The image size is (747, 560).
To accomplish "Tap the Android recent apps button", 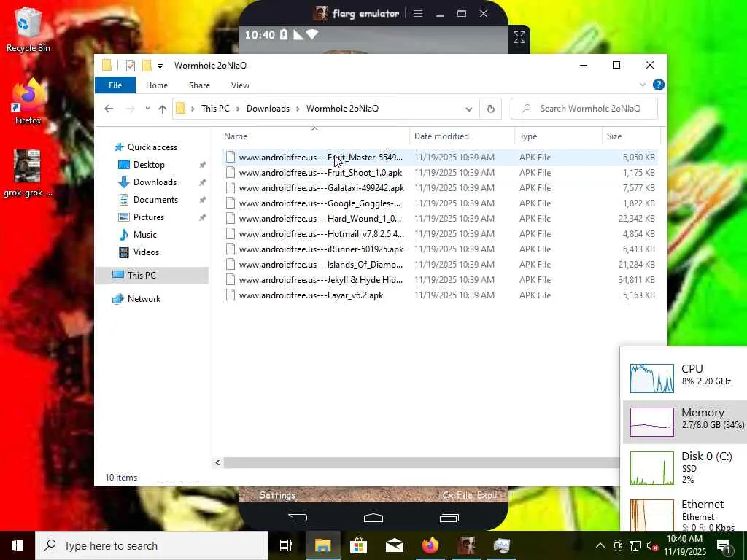I will (449, 517).
